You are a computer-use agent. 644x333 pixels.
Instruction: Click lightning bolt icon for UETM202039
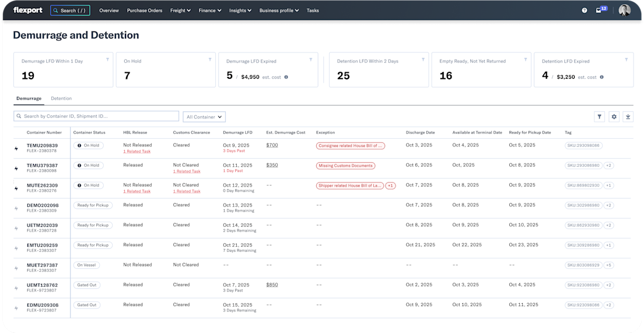16,228
